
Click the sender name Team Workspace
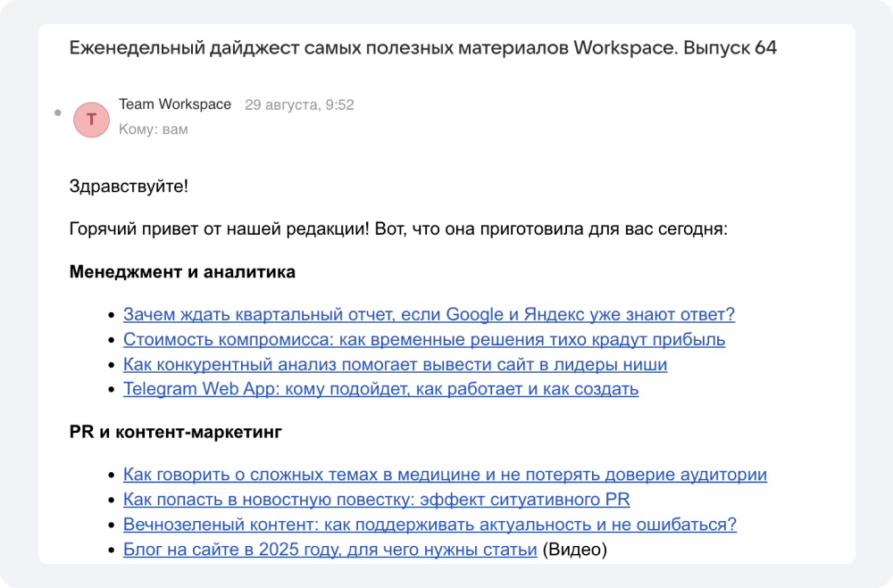(x=175, y=104)
